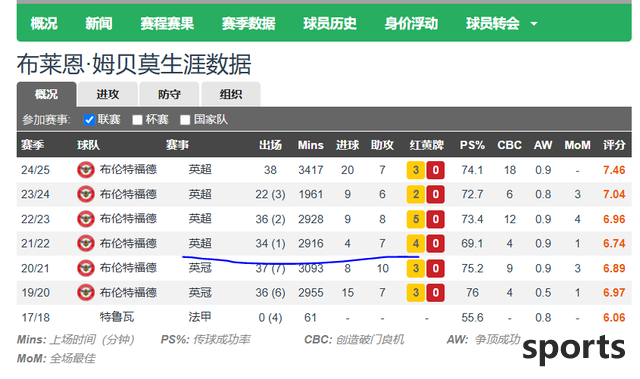This screenshot has width=640, height=379.
Task: Open 法甲 competition link in 17/18 row
Action: 200,317
